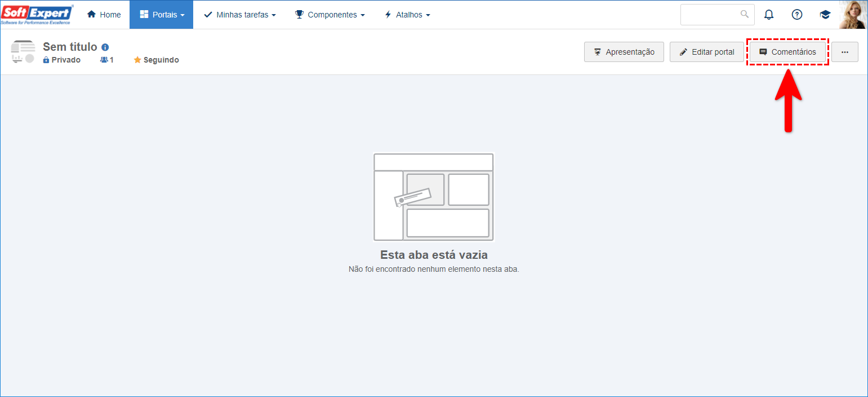Open the Comentários panel

pos(787,52)
